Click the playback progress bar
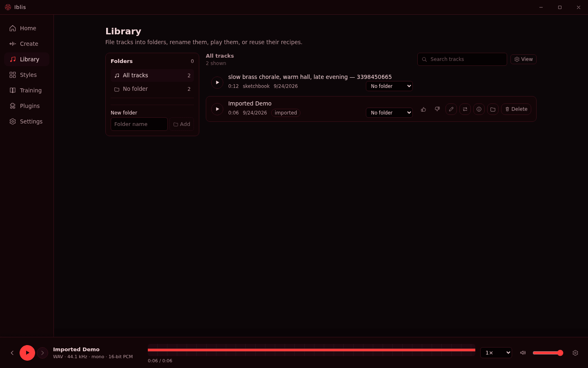Screen dimensions: 588x368 (312, 350)
